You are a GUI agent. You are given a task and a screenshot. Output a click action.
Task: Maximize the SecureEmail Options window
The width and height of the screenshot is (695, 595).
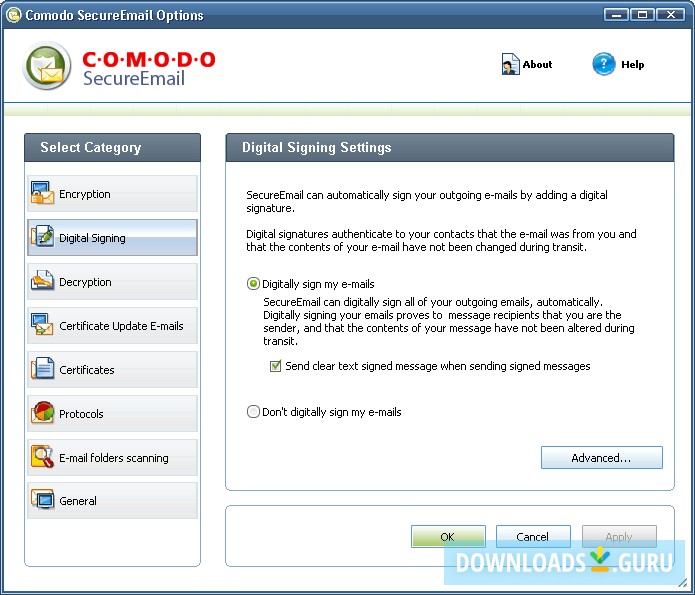click(642, 15)
